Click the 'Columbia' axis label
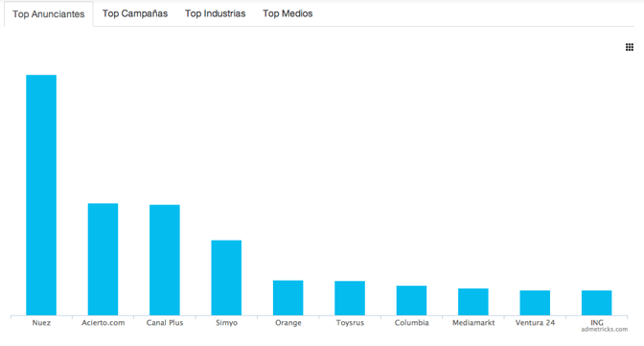The image size is (644, 346). point(411,323)
